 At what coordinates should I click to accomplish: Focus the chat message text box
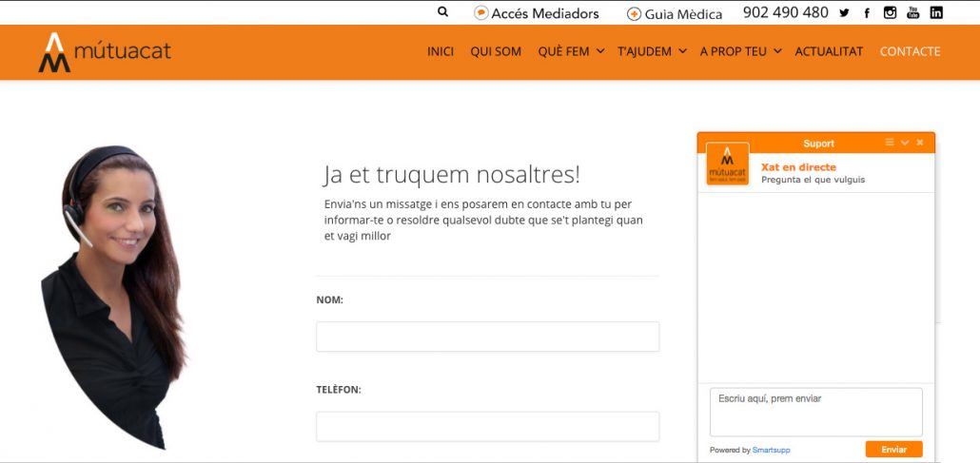pos(815,411)
